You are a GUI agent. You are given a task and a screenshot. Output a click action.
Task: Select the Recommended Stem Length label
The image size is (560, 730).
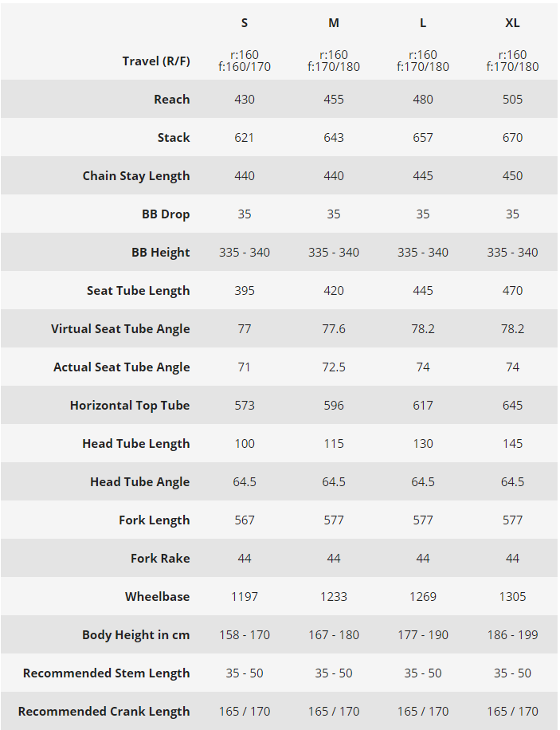pos(106,673)
